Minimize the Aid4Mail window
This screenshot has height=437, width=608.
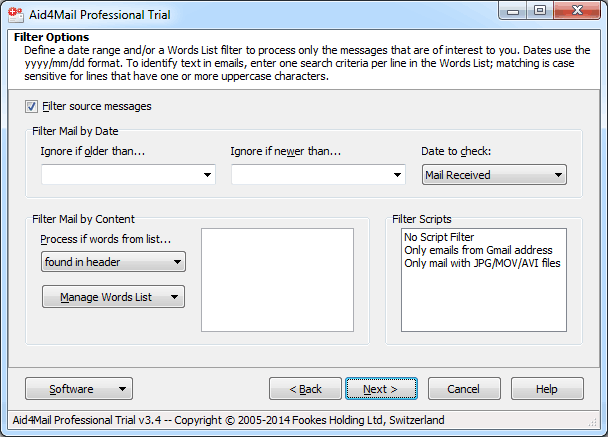[512, 10]
